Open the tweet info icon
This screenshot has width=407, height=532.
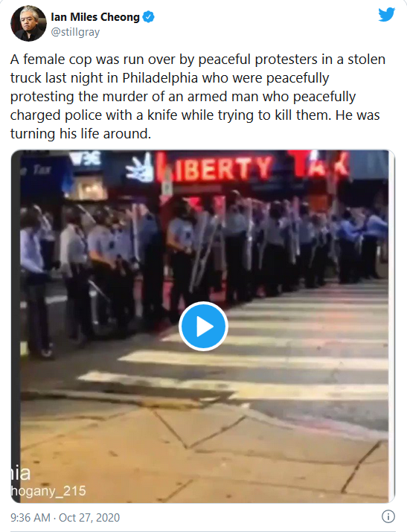[x=388, y=516]
